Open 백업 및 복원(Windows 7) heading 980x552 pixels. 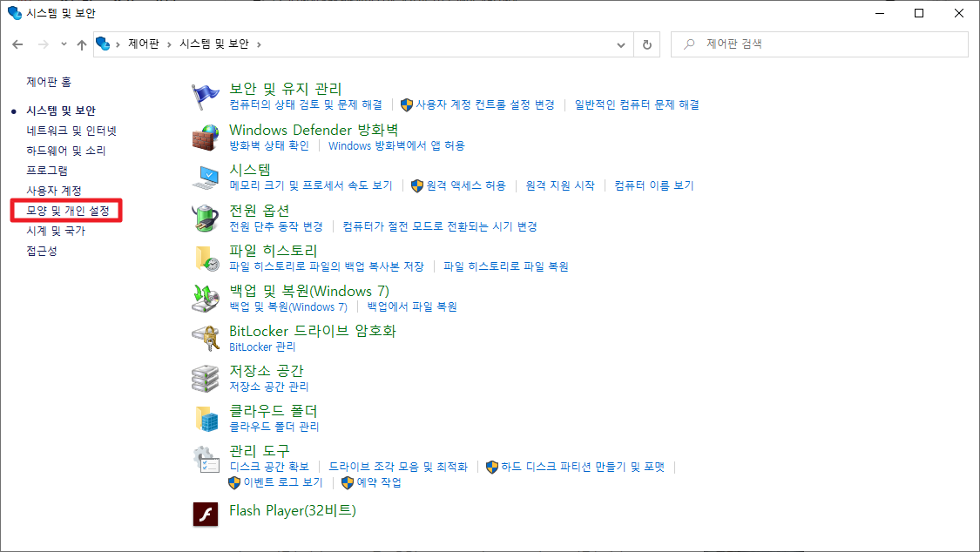309,290
